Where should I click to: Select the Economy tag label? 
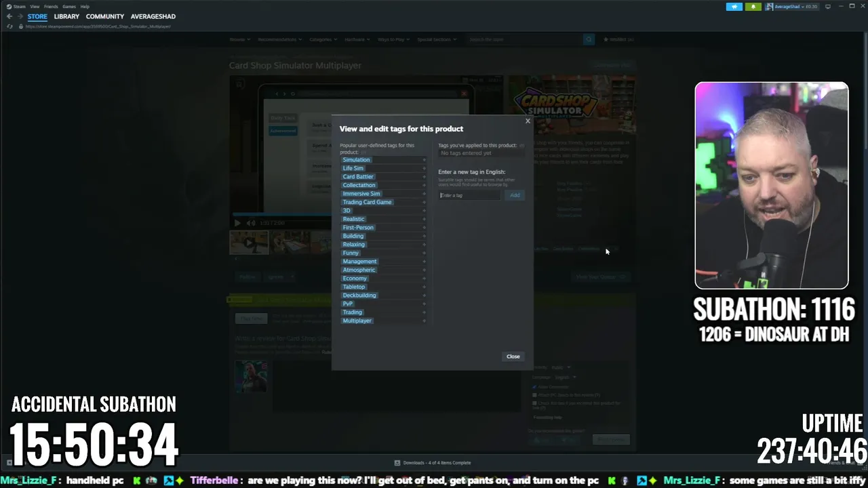click(x=355, y=279)
